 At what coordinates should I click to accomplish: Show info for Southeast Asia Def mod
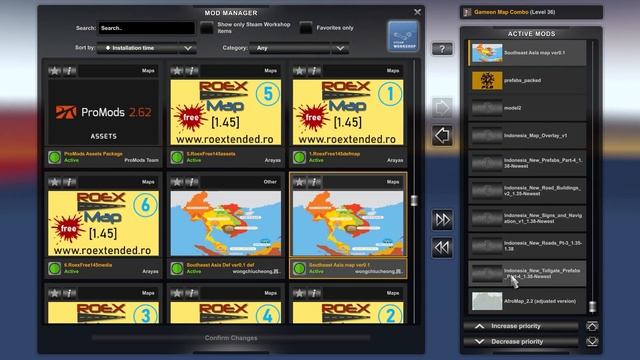click(192, 182)
